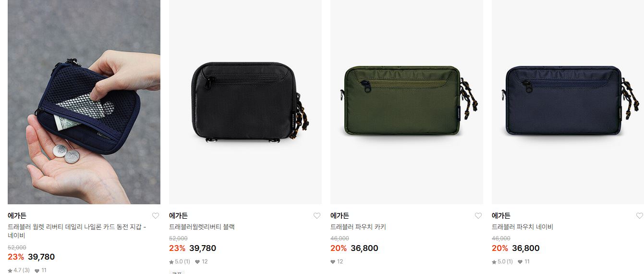Viewport: 644px width, 274px height.
Task: Toggle wishlist heart for navy Traveler Wallet
Action: pos(156,216)
